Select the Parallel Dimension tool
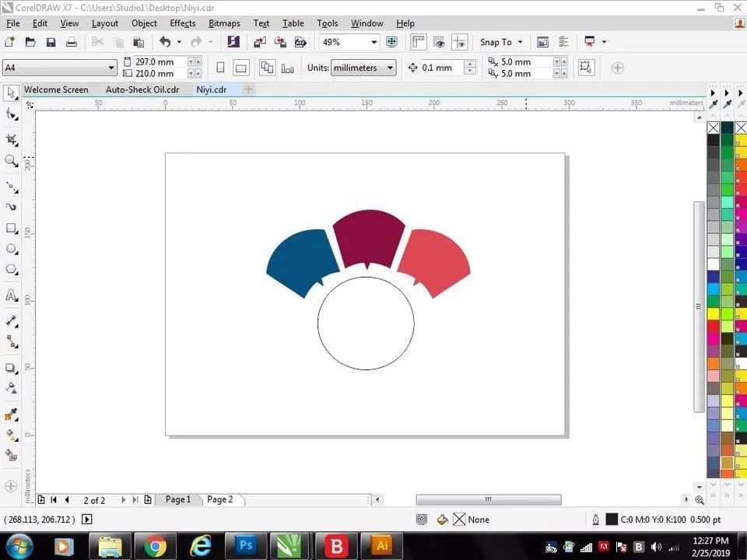This screenshot has height=560, width=747. [x=11, y=321]
